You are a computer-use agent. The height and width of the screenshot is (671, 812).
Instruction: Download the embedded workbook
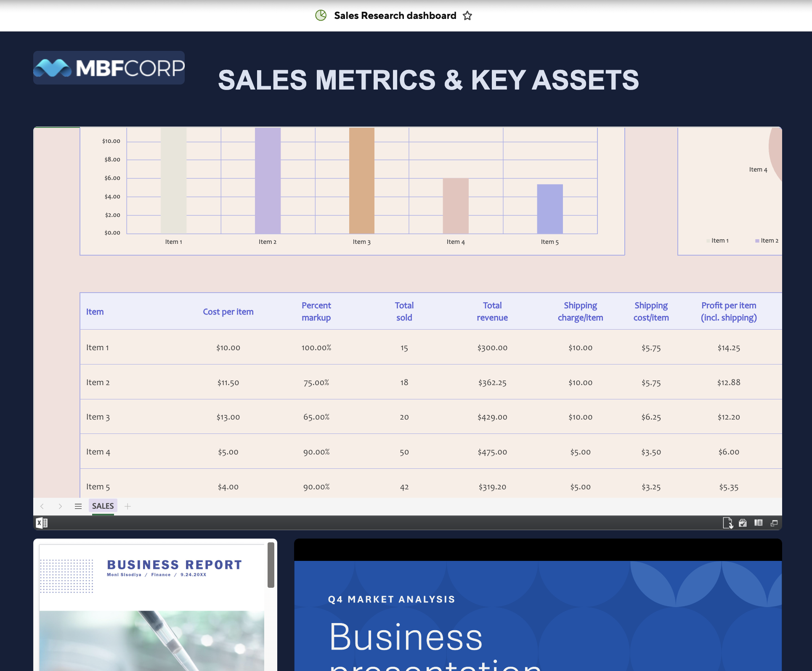(728, 523)
